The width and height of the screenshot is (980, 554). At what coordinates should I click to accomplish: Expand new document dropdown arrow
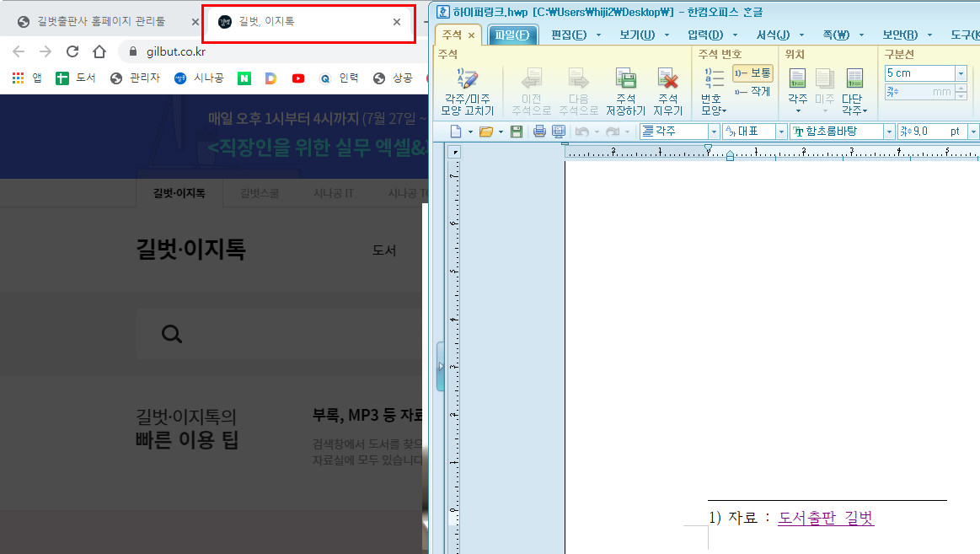click(x=470, y=132)
